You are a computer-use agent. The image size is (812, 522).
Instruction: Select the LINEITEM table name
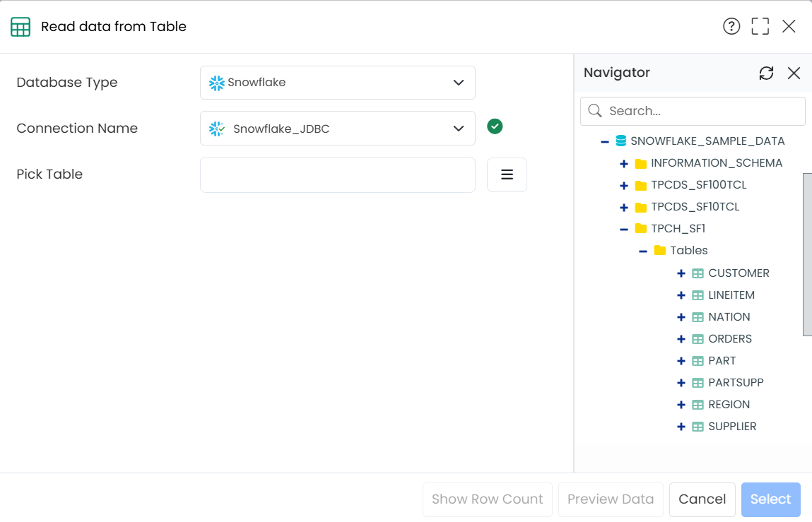tap(731, 295)
